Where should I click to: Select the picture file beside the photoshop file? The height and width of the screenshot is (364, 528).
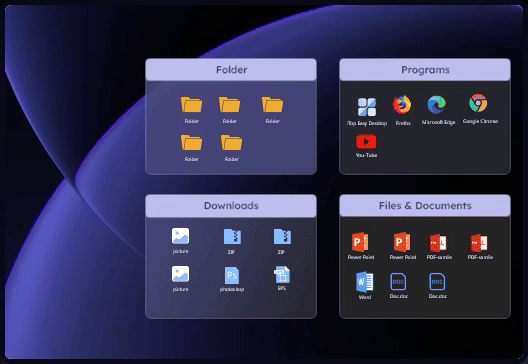coord(180,274)
